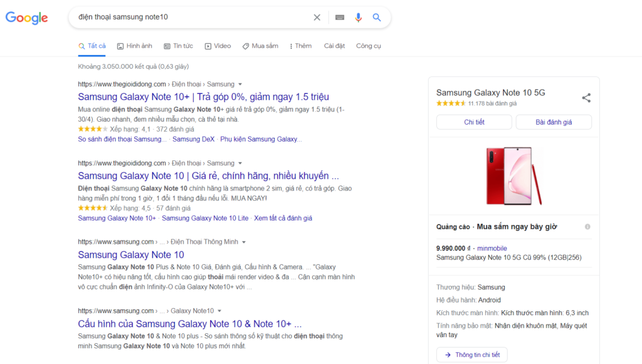
Task: Click the Xếp hạng: 4,5 rating stars
Action: 93,208
